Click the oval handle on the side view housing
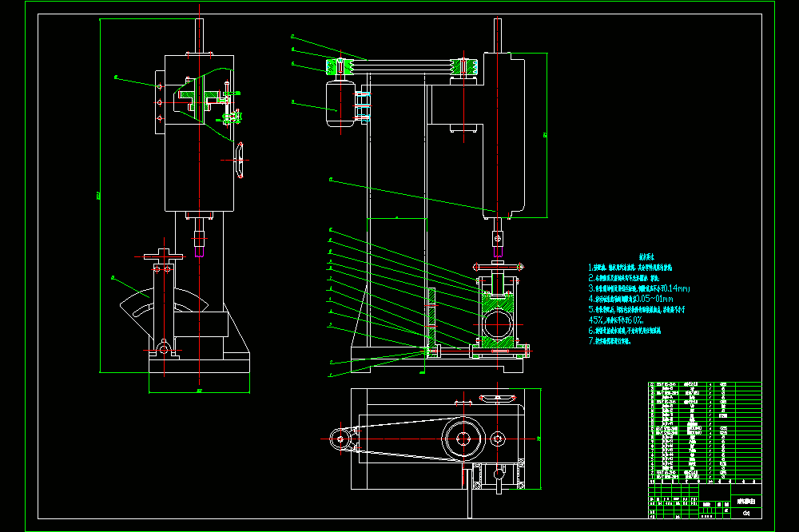The image size is (799, 532). point(240,160)
